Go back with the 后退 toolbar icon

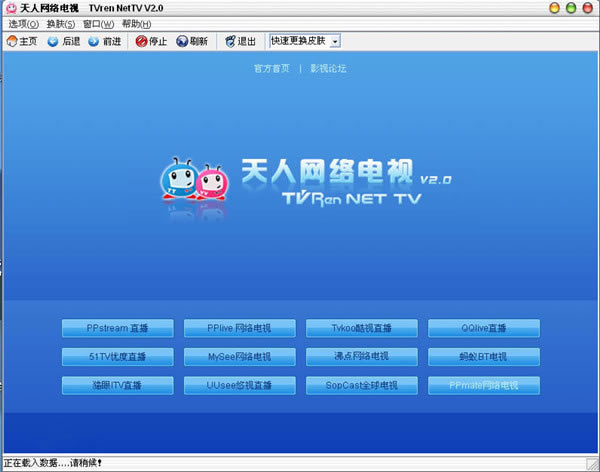click(x=53, y=41)
